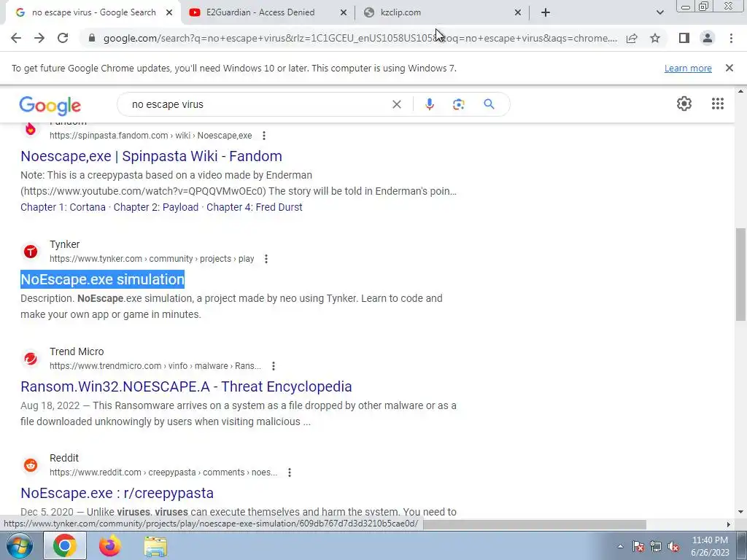Image resolution: width=747 pixels, height=560 pixels.
Task: View site information via the lock icon
Action: [x=92, y=38]
